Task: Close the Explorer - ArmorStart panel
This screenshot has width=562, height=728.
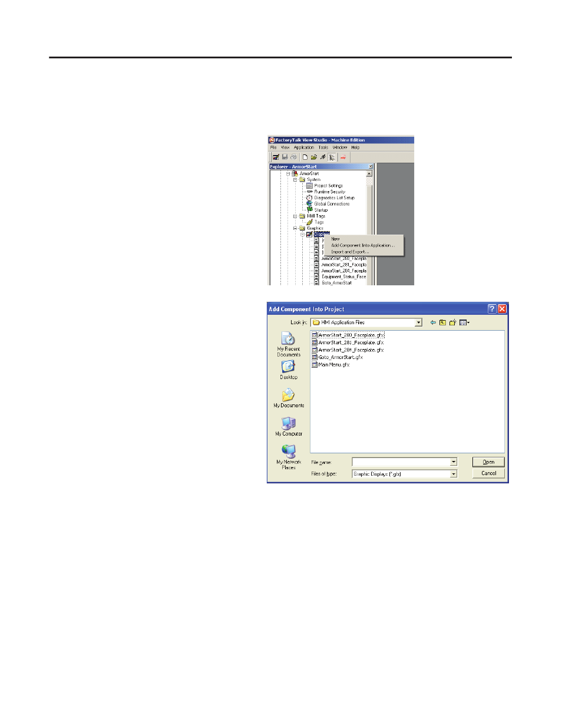Action: pos(371,167)
